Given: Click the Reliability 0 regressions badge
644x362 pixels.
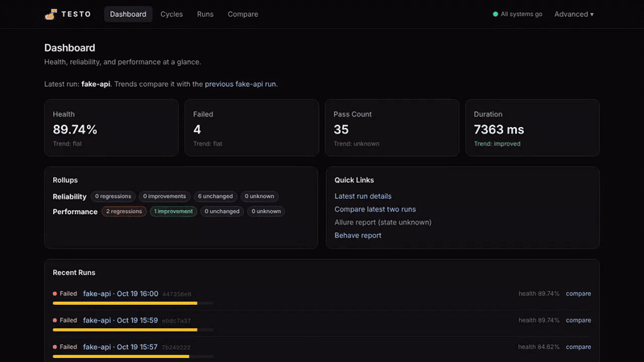Looking at the screenshot, I should (x=113, y=196).
